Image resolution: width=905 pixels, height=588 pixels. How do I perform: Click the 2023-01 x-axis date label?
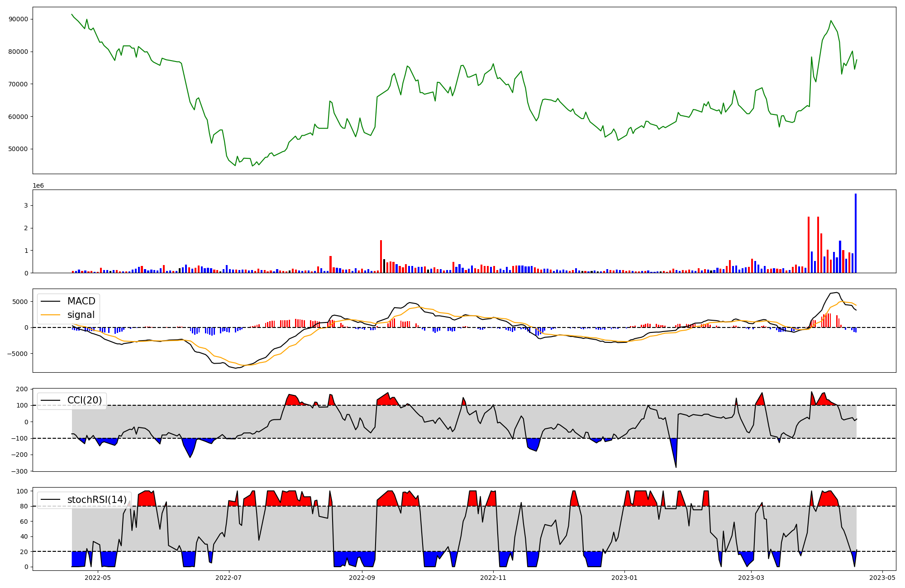624,578
